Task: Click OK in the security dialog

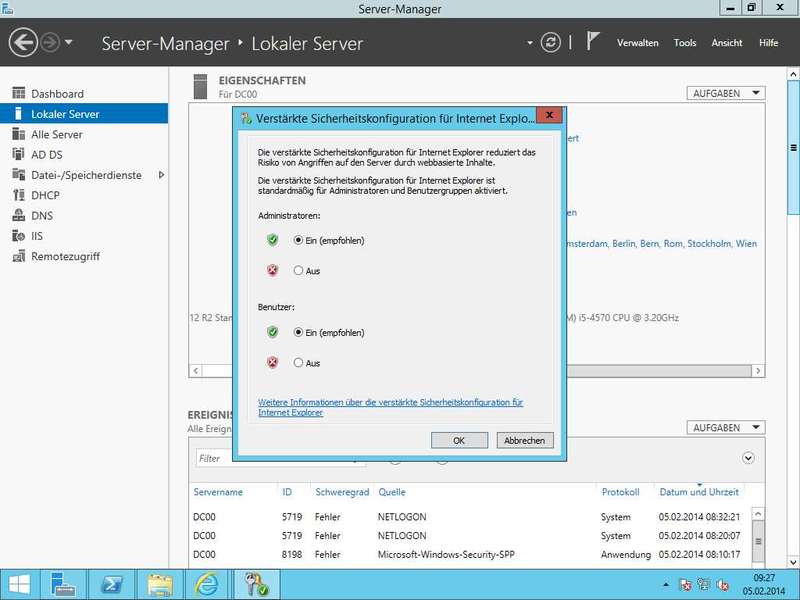Action: click(459, 440)
